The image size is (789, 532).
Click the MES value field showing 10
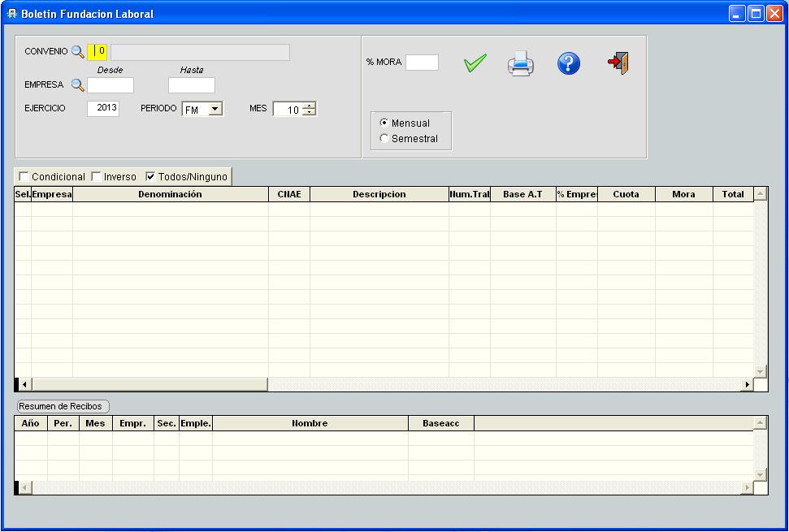(x=288, y=109)
